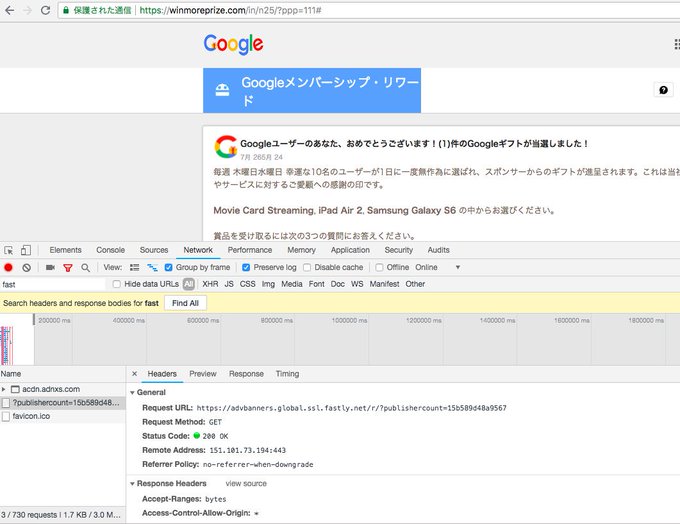Filter requests by Media type
The width and height of the screenshot is (680, 524).
pyautogui.click(x=292, y=284)
